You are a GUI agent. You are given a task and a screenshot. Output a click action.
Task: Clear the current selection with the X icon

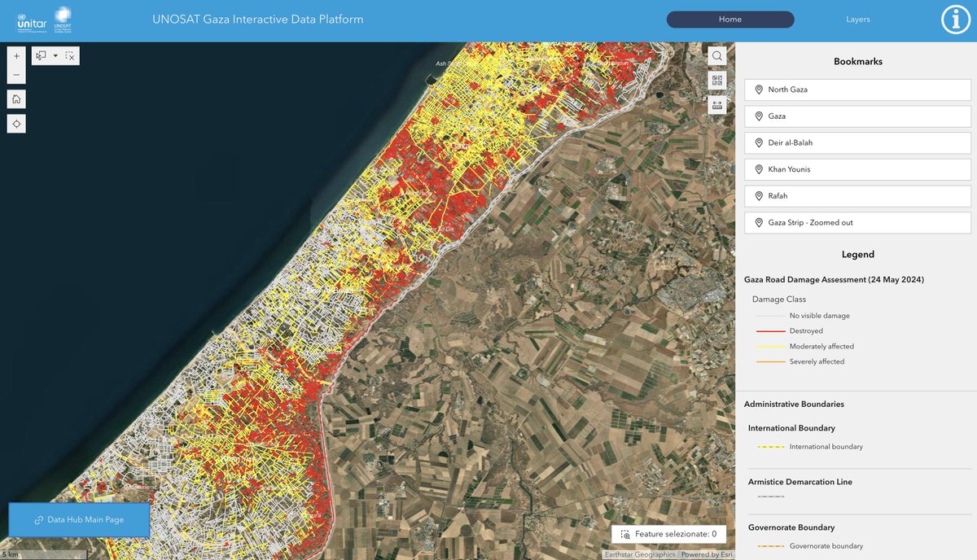69,55
